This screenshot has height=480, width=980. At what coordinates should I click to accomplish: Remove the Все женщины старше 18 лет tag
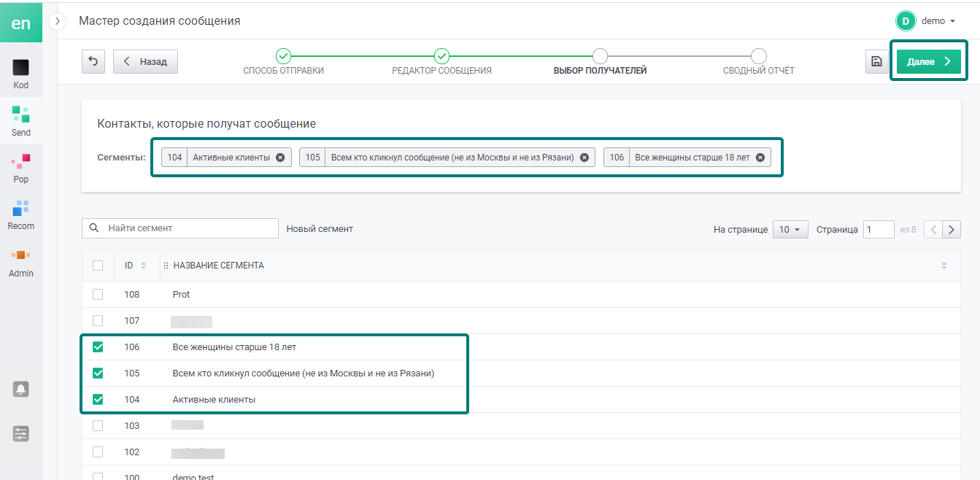click(x=760, y=158)
